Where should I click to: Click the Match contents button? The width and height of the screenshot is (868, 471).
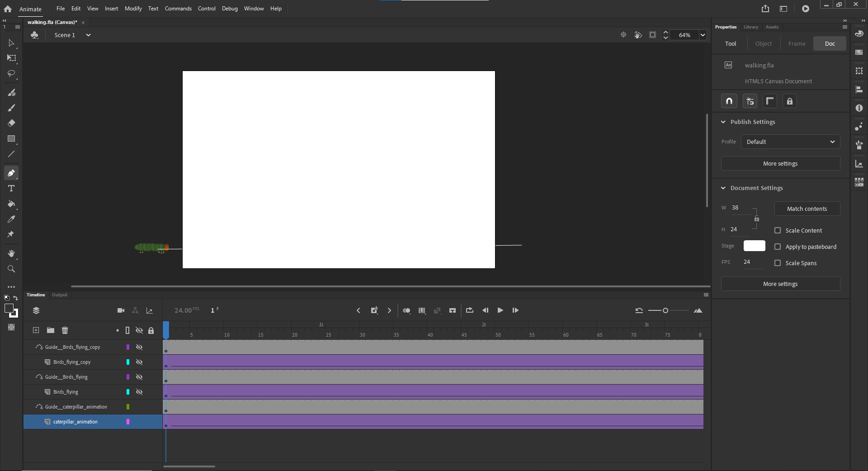coord(807,209)
